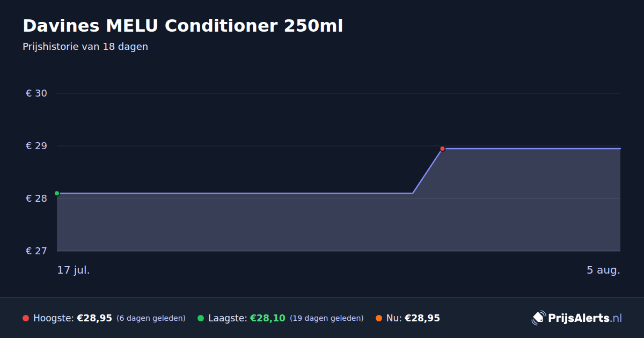Click the 5 aug. end date label
The height and width of the screenshot is (338, 644).
[x=603, y=270]
